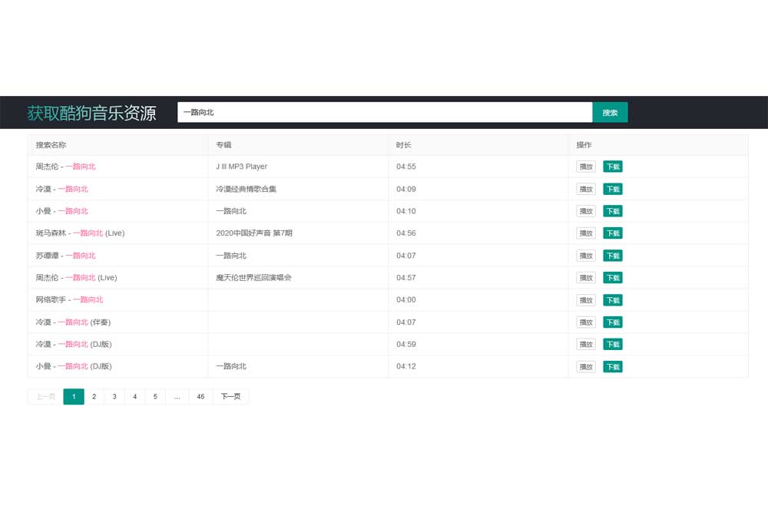768x532 pixels.
Task: Select current page 1 in pagination
Action: click(74, 397)
